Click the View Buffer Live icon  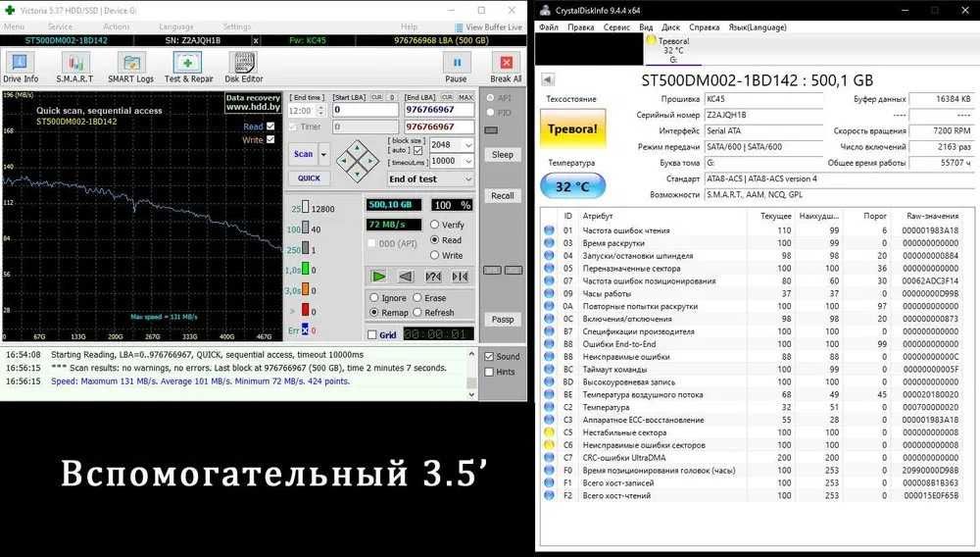click(x=460, y=27)
